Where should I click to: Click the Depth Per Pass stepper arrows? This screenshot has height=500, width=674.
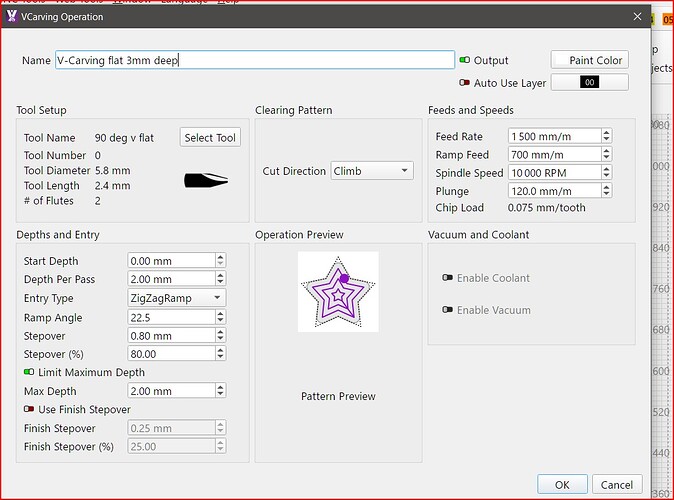pyautogui.click(x=220, y=279)
